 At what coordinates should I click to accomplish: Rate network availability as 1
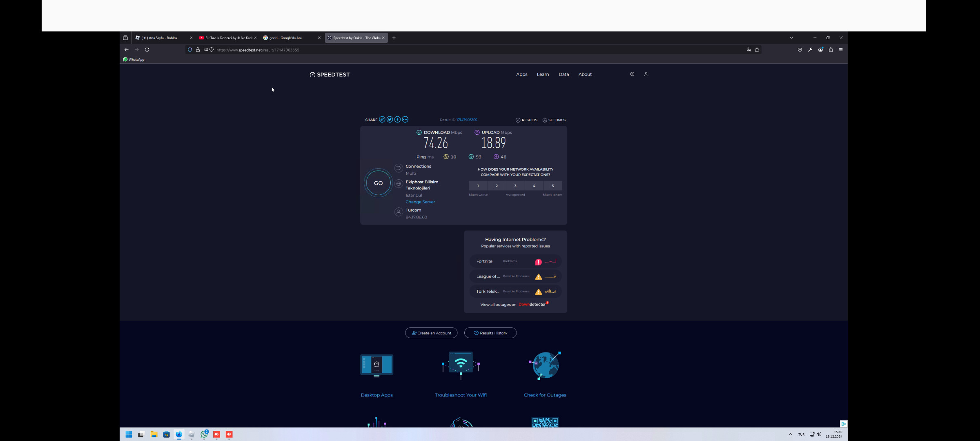click(478, 186)
